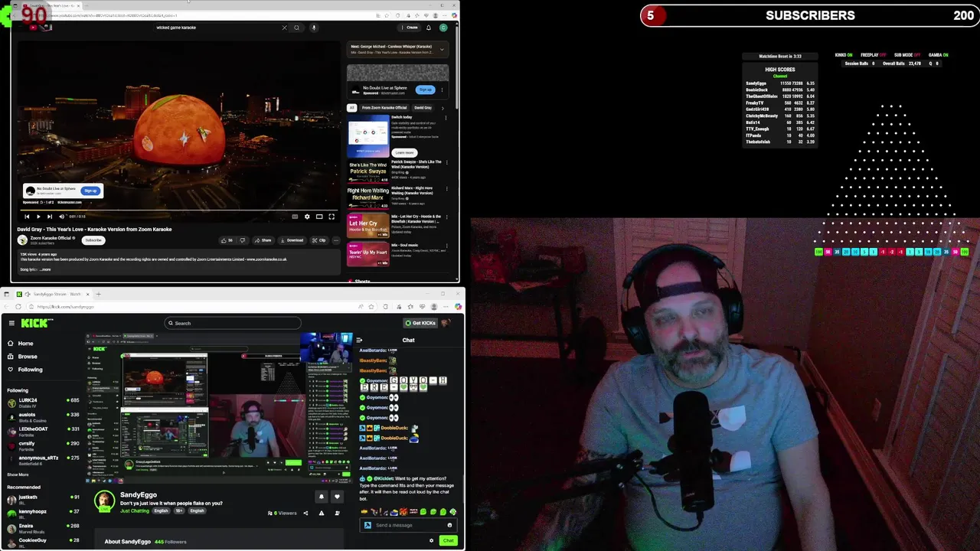Open LEDtheGOAT channel in Following list
Screen dimensions: 980x551
[44, 430]
